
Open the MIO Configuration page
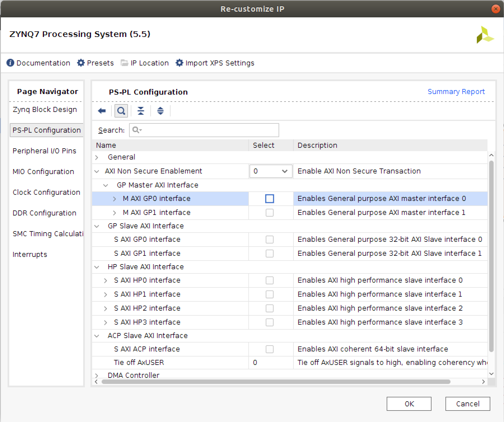[43, 172]
